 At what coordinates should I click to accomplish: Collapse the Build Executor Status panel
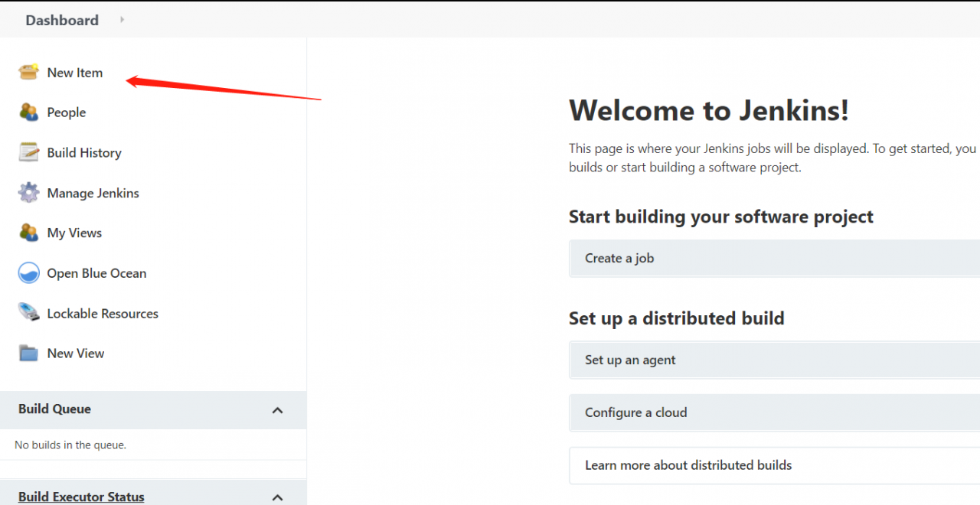pos(278,497)
